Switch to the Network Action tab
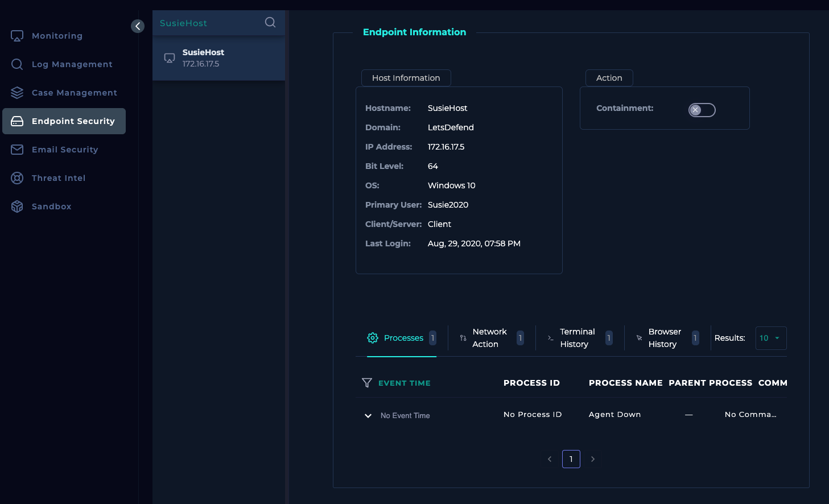 coord(489,338)
